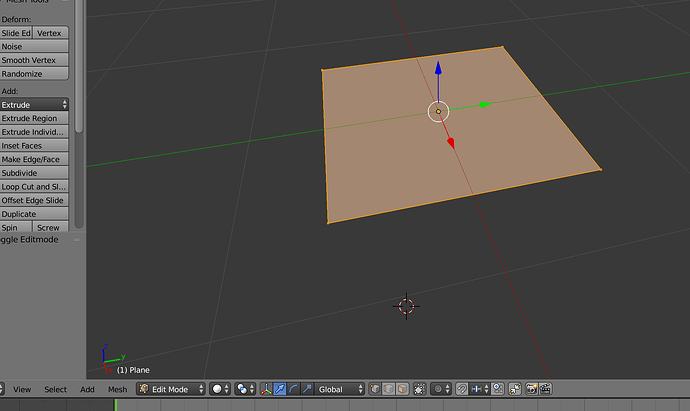Image resolution: width=690 pixels, height=411 pixels.
Task: Open the pivot point dropdown
Action: click(x=245, y=389)
